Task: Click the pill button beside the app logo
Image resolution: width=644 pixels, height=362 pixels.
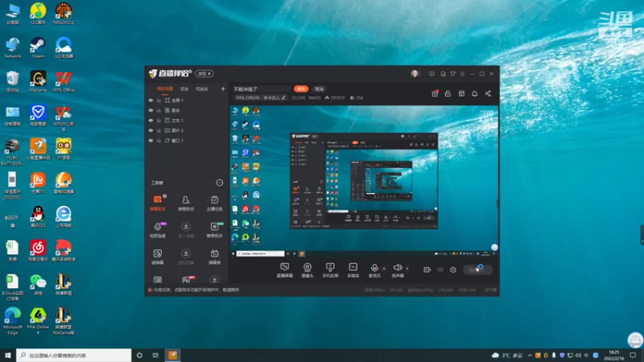Action: 204,73
